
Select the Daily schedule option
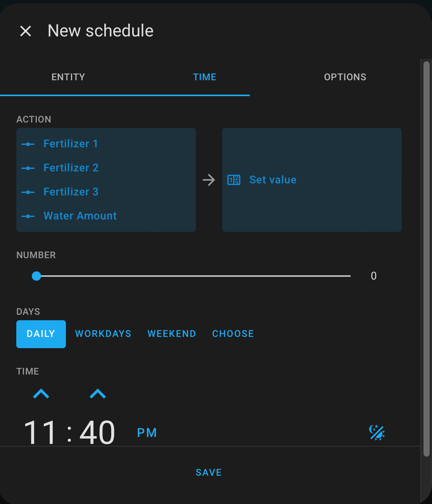coord(41,334)
